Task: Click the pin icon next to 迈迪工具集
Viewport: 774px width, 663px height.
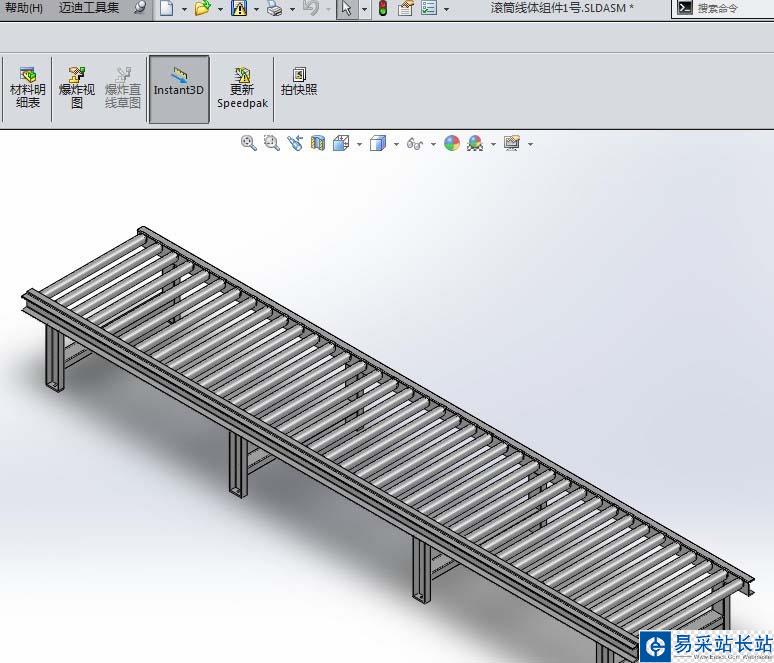Action: (140, 7)
